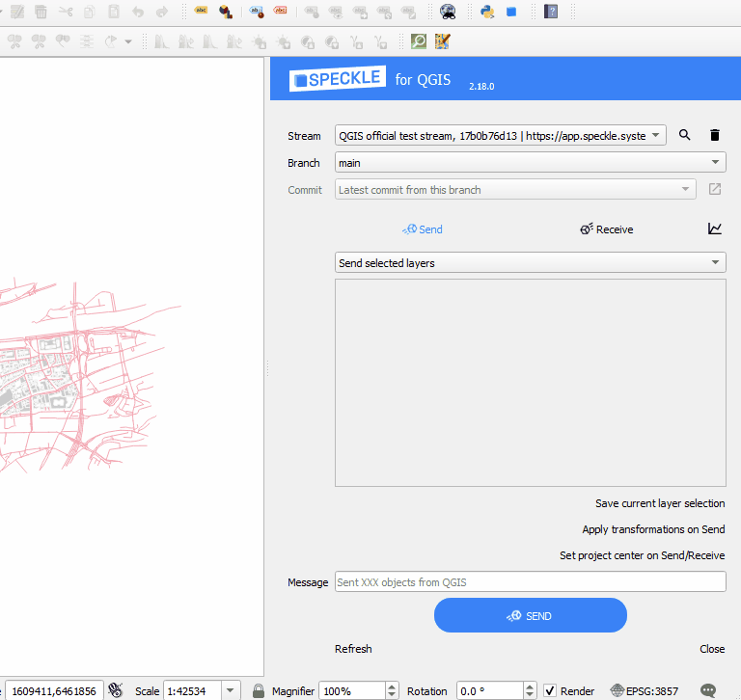Click the coordinate input field

coord(54,690)
